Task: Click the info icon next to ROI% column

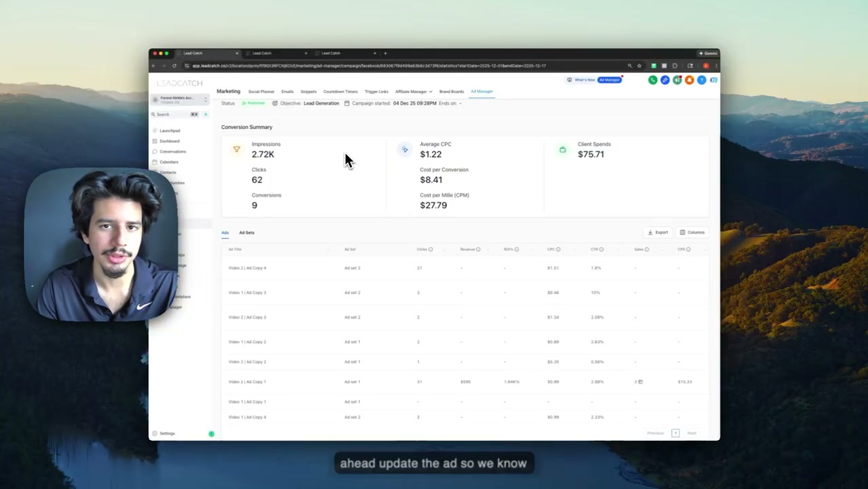Action: [x=517, y=249]
